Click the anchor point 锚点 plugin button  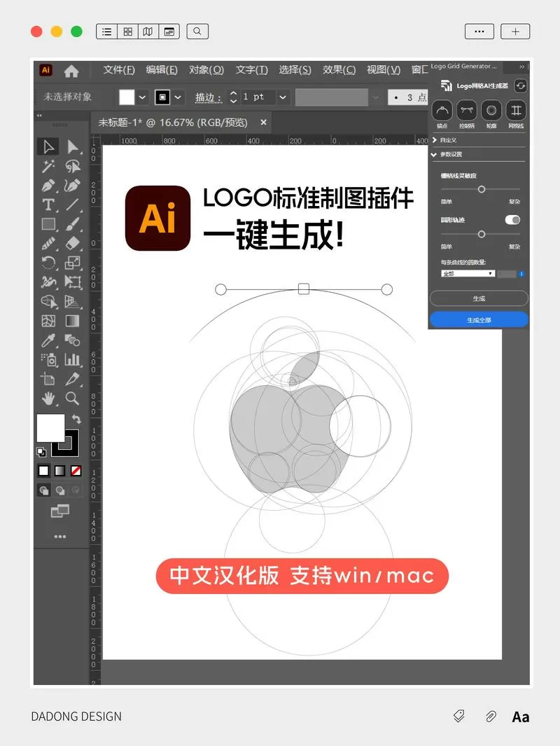442,111
